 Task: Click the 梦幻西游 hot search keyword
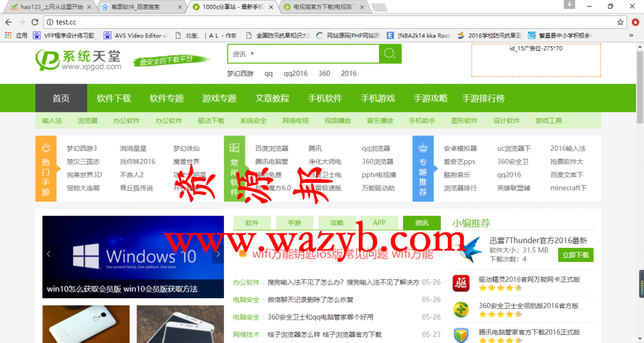[x=240, y=74]
